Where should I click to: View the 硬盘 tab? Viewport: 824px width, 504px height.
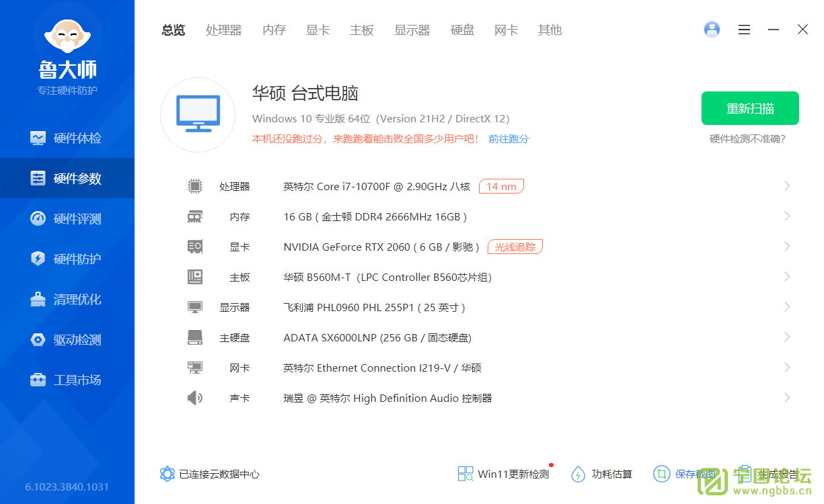[x=462, y=30]
